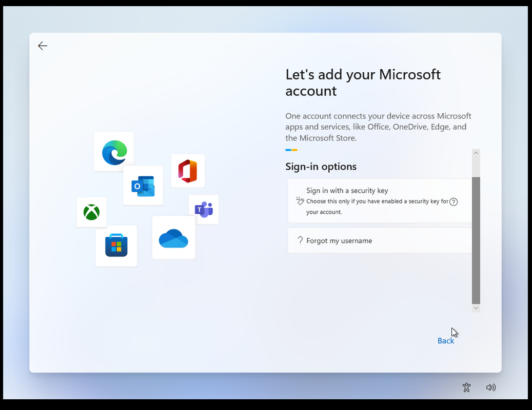Open the volume control icon
The width and height of the screenshot is (532, 410).
coord(490,387)
